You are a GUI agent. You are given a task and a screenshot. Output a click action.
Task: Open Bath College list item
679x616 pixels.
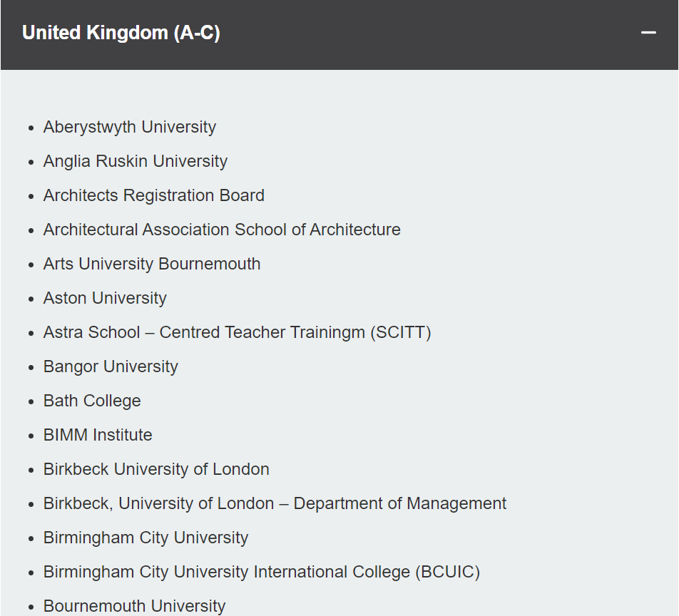pos(92,401)
